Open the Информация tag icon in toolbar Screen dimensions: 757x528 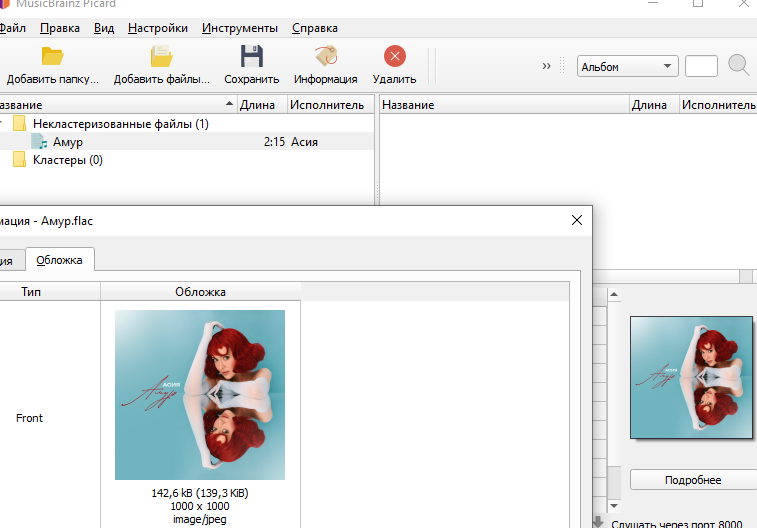pyautogui.click(x=326, y=56)
